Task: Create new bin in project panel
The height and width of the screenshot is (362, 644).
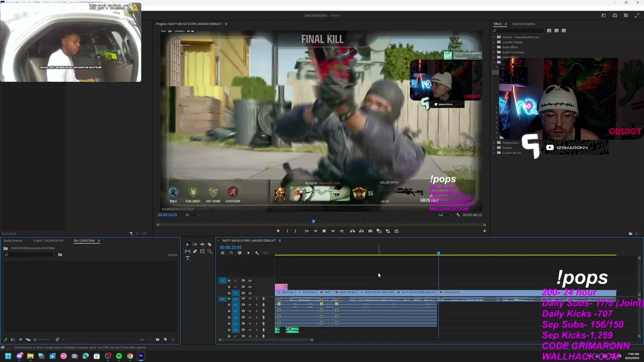Action: (157, 339)
